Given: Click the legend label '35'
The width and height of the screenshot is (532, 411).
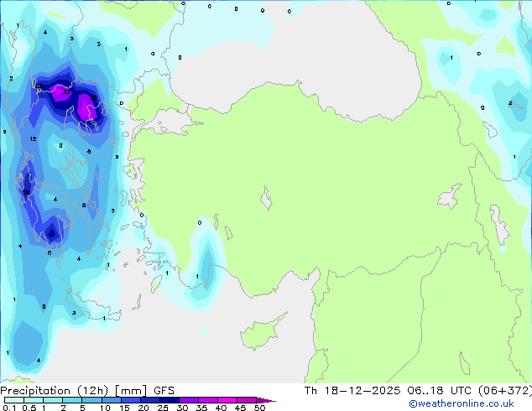Looking at the screenshot, I should click(x=201, y=408).
